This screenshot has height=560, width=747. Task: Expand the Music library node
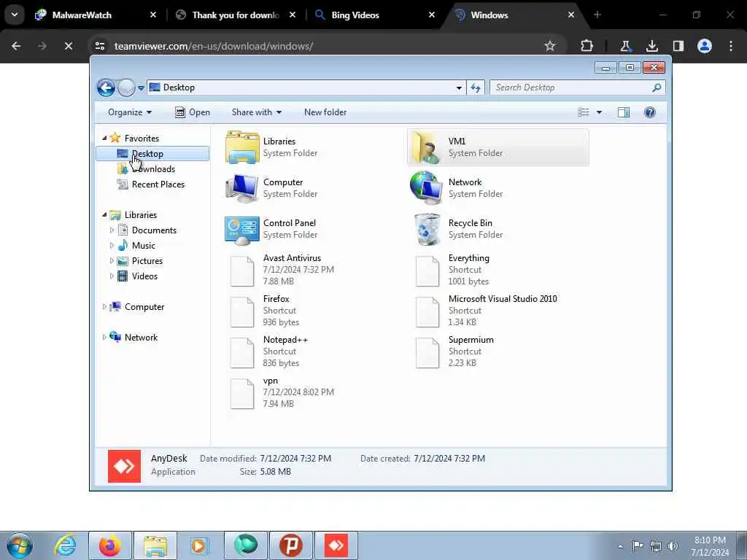coord(112,246)
